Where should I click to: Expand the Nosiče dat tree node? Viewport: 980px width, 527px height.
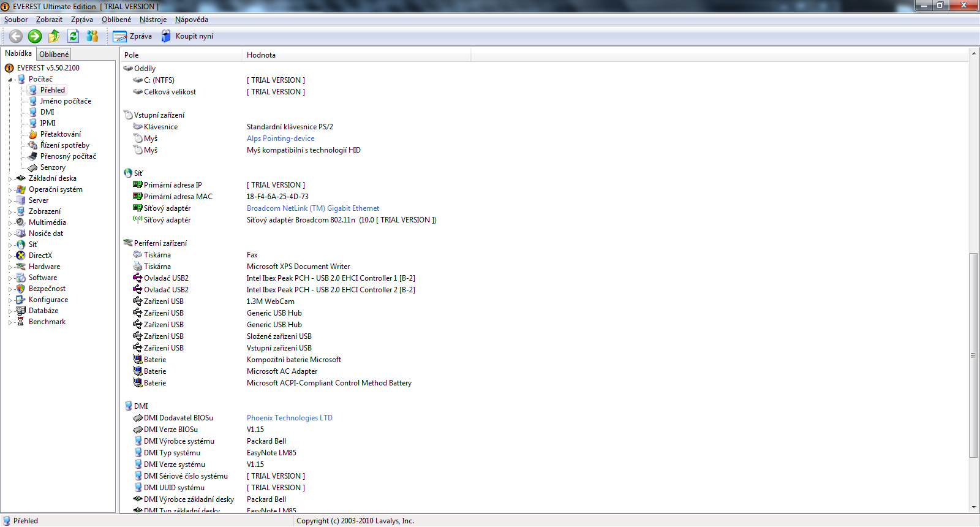point(10,234)
